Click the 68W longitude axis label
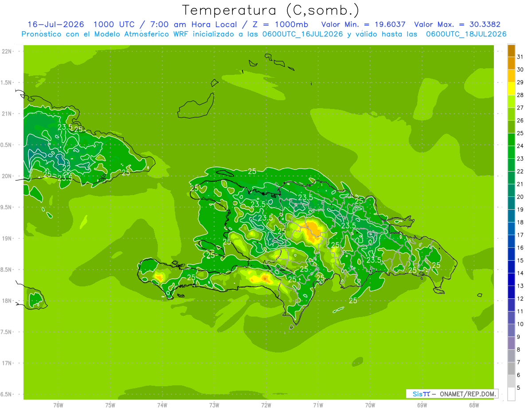The height and width of the screenshot is (411, 532). click(x=473, y=405)
